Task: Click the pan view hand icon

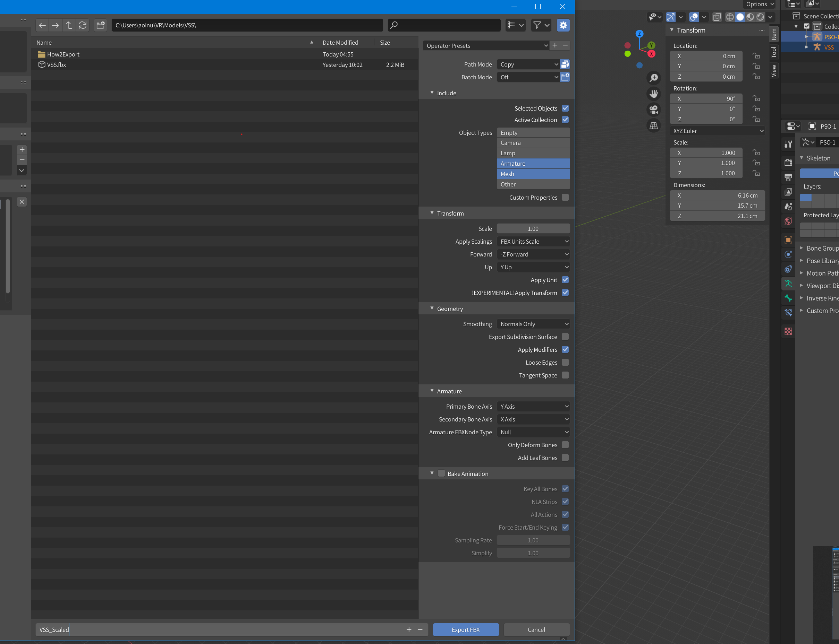Action: [654, 94]
